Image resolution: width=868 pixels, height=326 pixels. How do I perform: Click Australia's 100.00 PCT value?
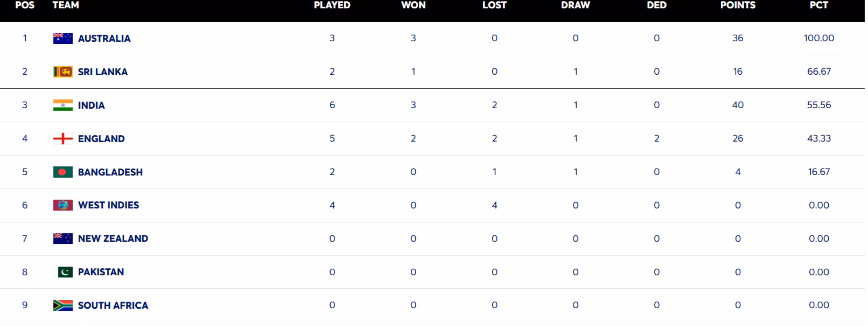[819, 38]
